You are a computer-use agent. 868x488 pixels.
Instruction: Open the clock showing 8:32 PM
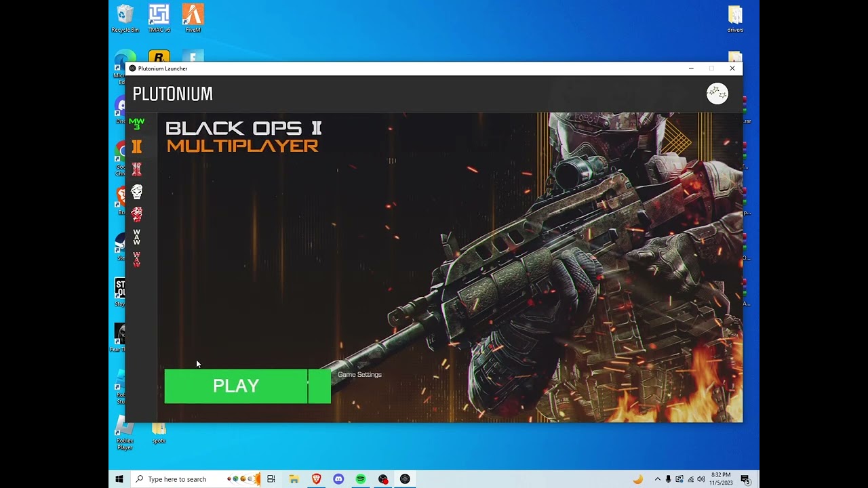721,479
